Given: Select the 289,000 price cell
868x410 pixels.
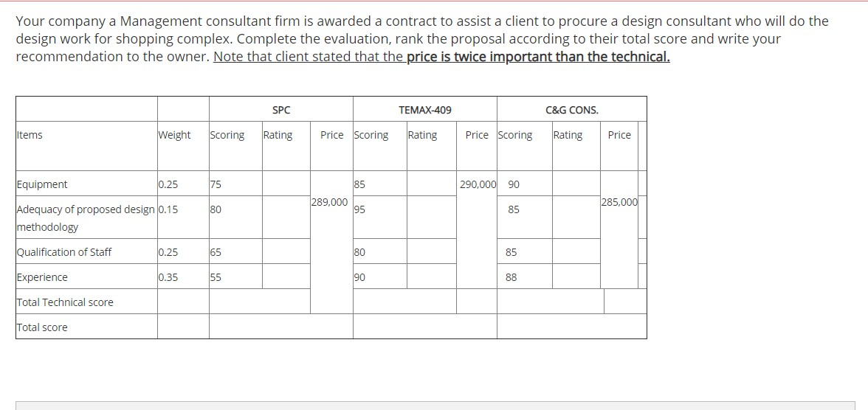Looking at the screenshot, I should click(329, 202).
